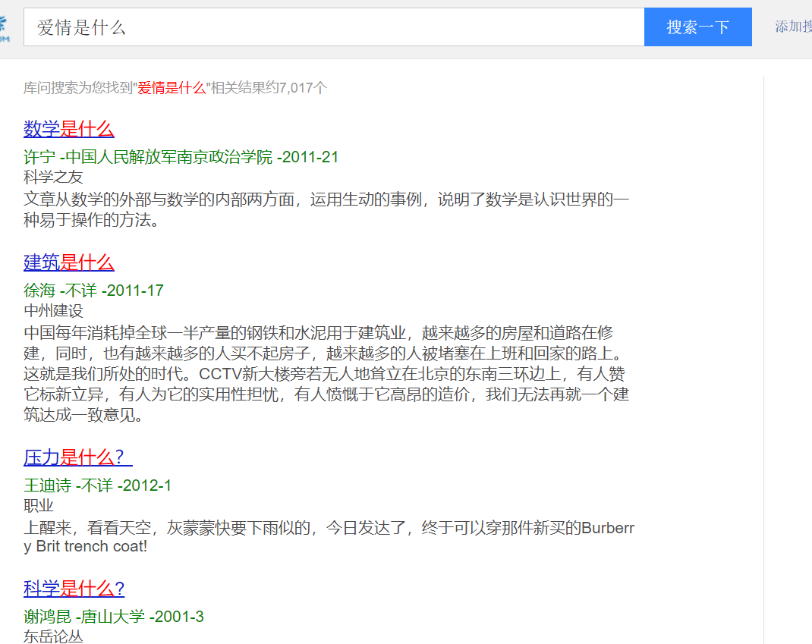Viewport: 812px width, 644px height.
Task: Open the 添加搜 link at top right
Action: point(793,27)
